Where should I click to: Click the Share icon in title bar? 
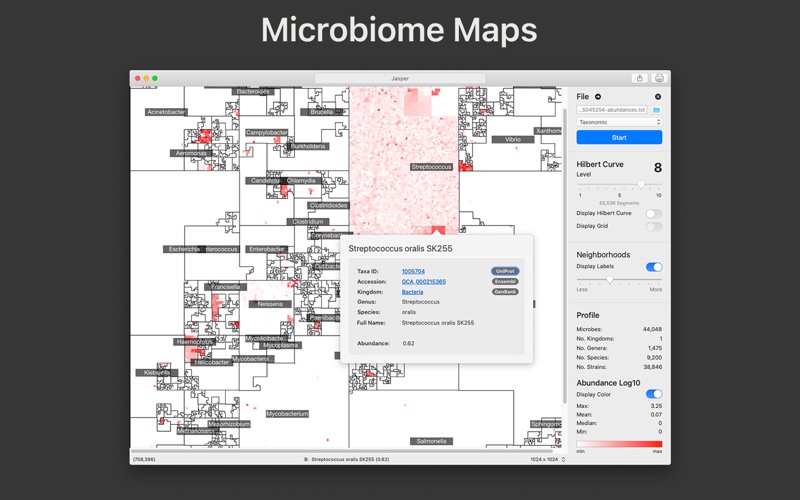(639, 78)
